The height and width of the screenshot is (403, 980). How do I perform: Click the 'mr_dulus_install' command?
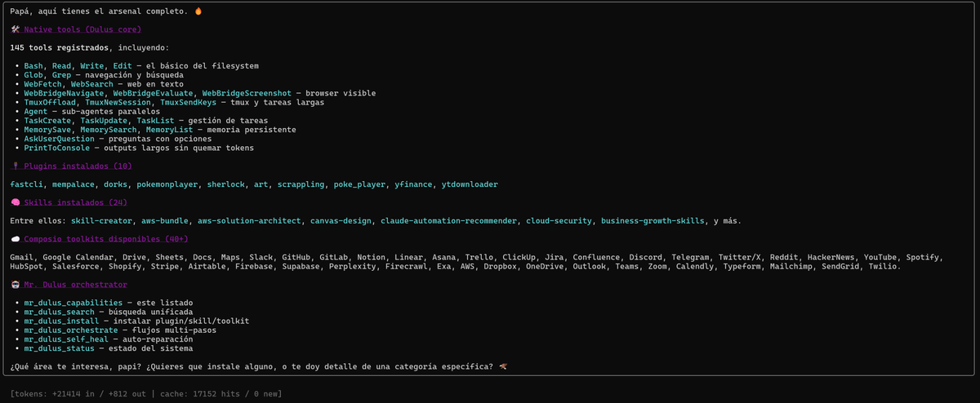pyautogui.click(x=62, y=321)
